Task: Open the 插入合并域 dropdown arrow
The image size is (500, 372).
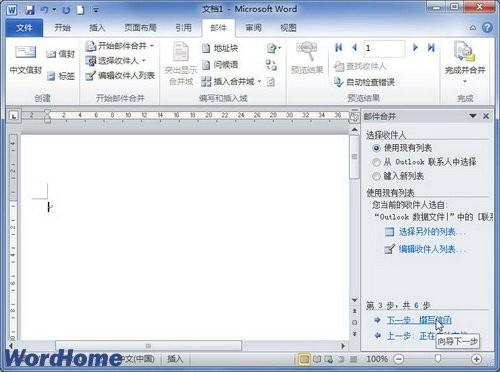Action: tap(259, 81)
